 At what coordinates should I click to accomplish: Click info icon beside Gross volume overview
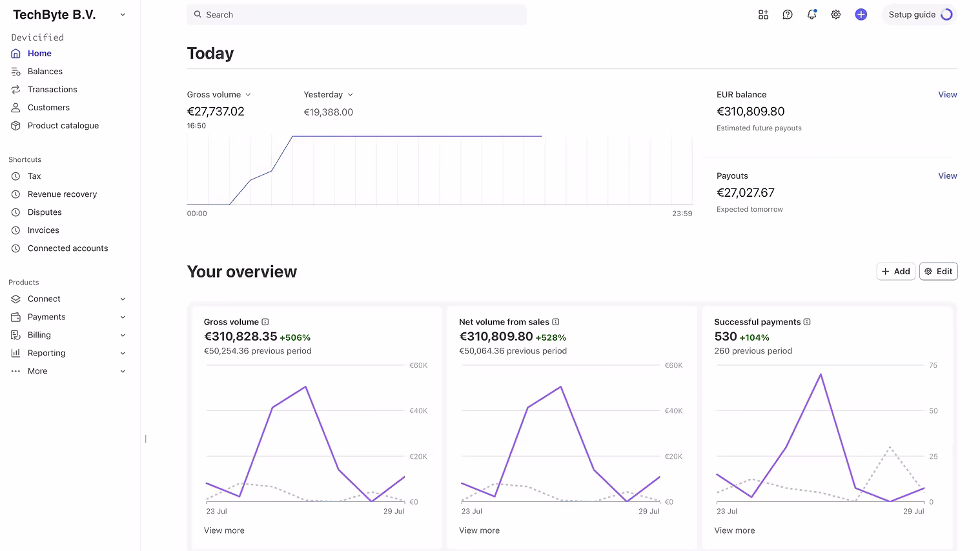(265, 322)
